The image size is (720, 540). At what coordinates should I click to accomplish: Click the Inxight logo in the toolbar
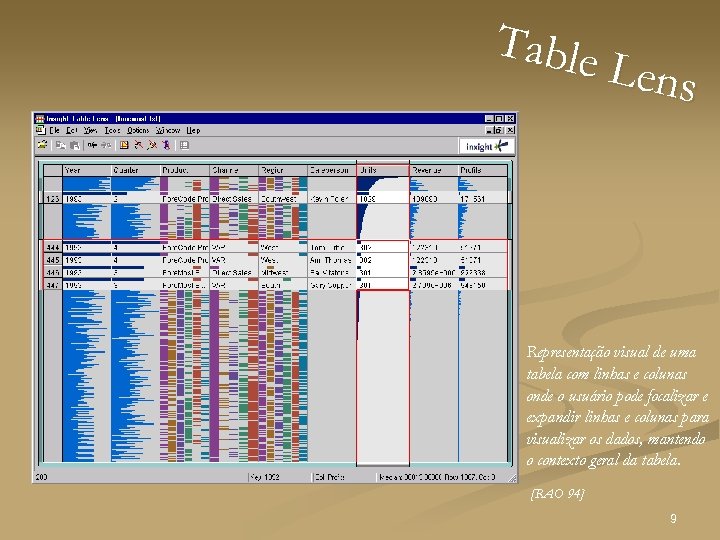[x=486, y=146]
